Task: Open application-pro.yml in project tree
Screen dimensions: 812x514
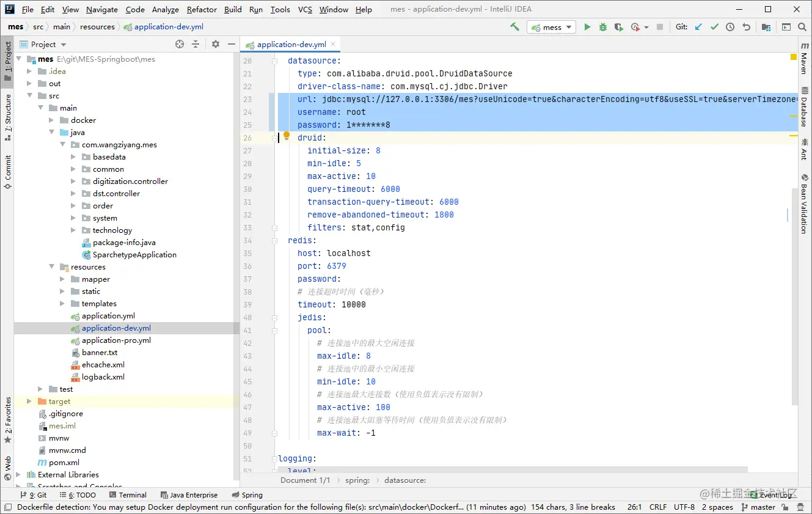Action: (x=116, y=340)
